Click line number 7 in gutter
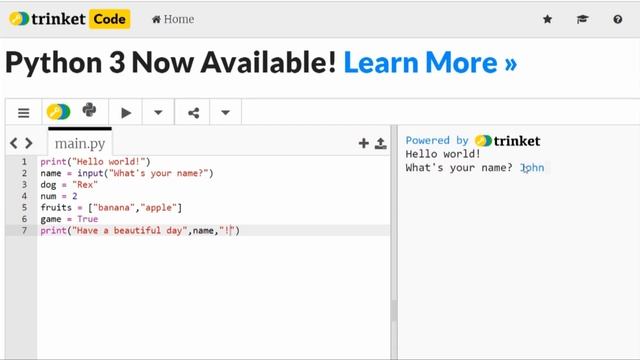This screenshot has width=640, height=360. coord(24,230)
